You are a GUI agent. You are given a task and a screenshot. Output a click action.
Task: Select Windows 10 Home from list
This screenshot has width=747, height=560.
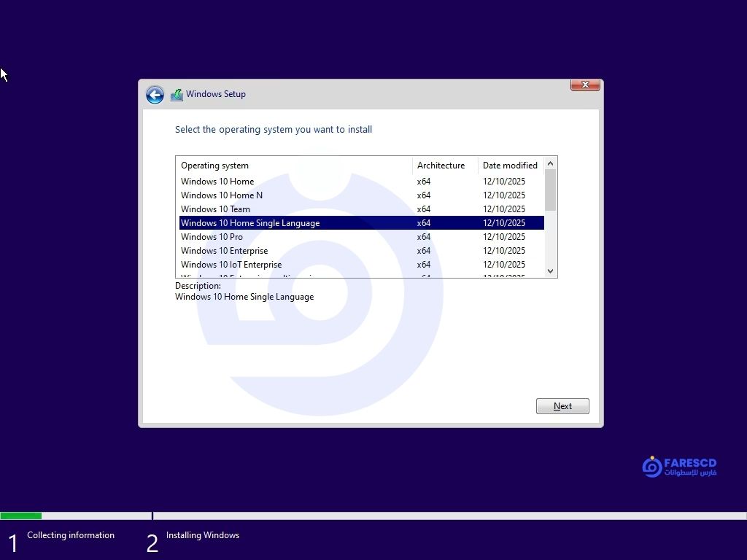(x=217, y=182)
